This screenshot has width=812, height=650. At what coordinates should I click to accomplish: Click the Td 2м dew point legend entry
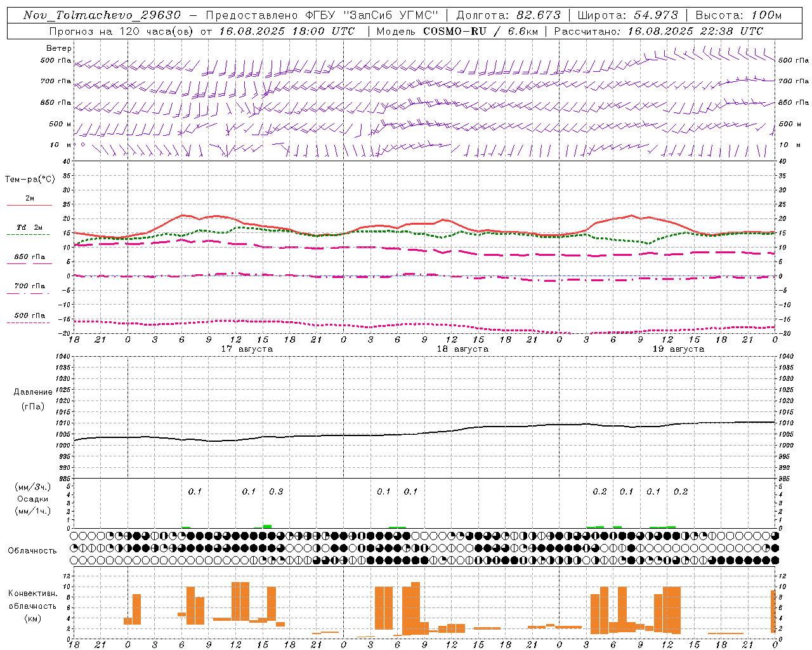pyautogui.click(x=29, y=227)
